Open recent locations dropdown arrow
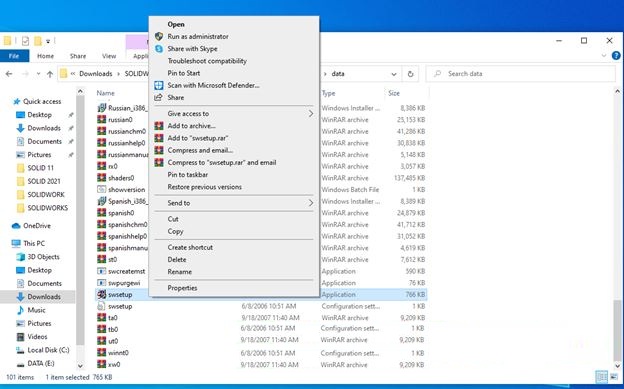 tap(38, 74)
